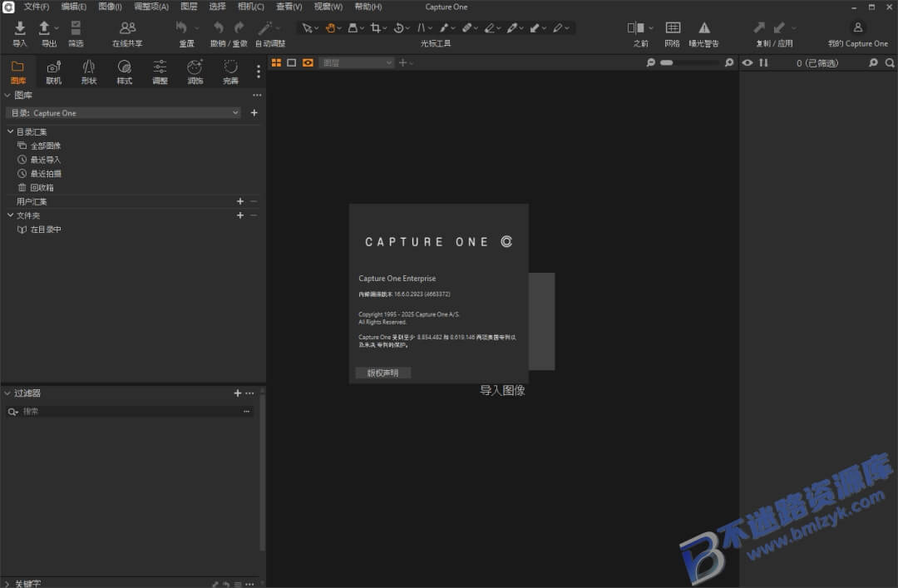Adjust the viewer zoom slider
Viewport: 898px width, 588px height.
(x=689, y=62)
